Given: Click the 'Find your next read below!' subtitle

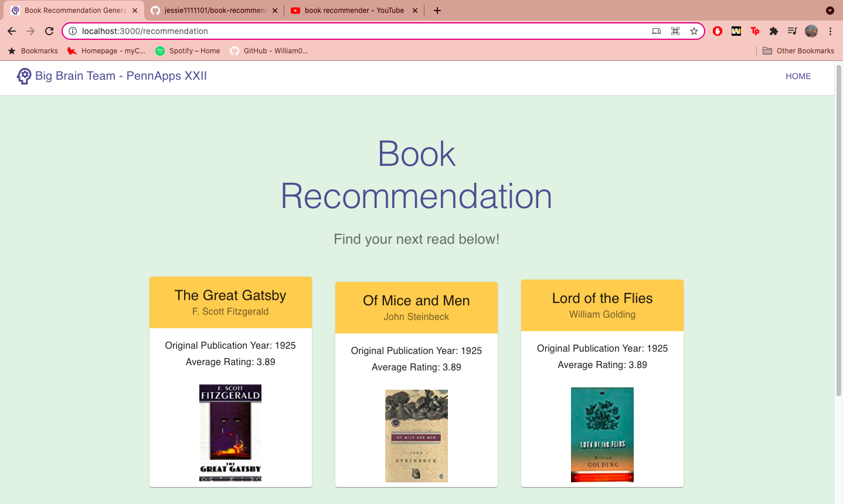Looking at the screenshot, I should coord(416,239).
